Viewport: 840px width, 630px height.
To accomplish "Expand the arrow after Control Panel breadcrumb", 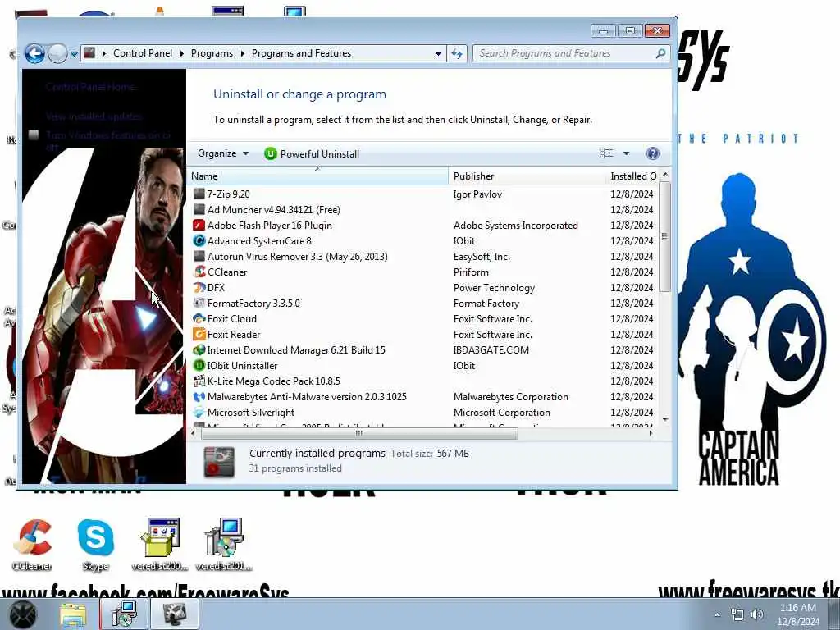I will click(181, 53).
